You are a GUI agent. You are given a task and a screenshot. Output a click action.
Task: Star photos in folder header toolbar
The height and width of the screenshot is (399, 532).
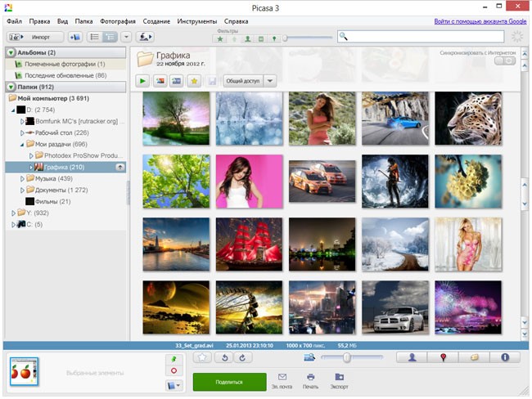coord(194,81)
